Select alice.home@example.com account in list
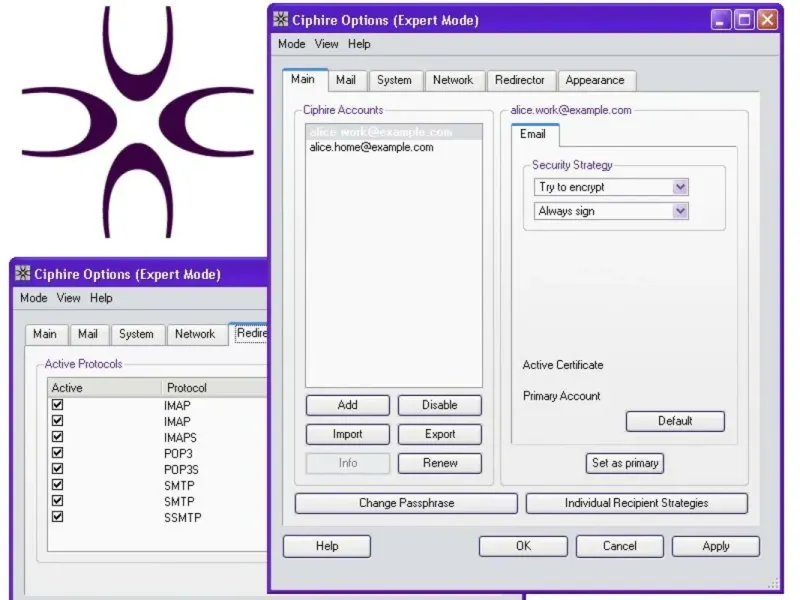Viewport: 800px width, 600px height. coord(393,147)
